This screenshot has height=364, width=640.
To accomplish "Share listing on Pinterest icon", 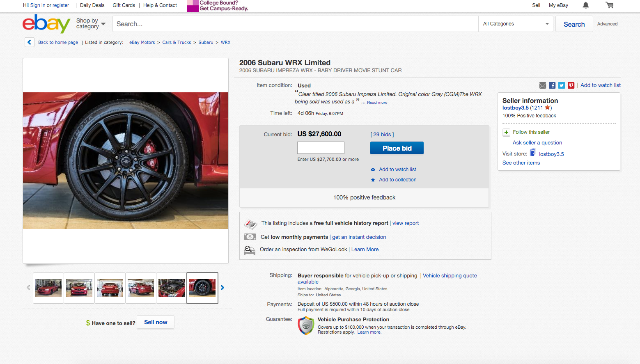I will point(571,85).
